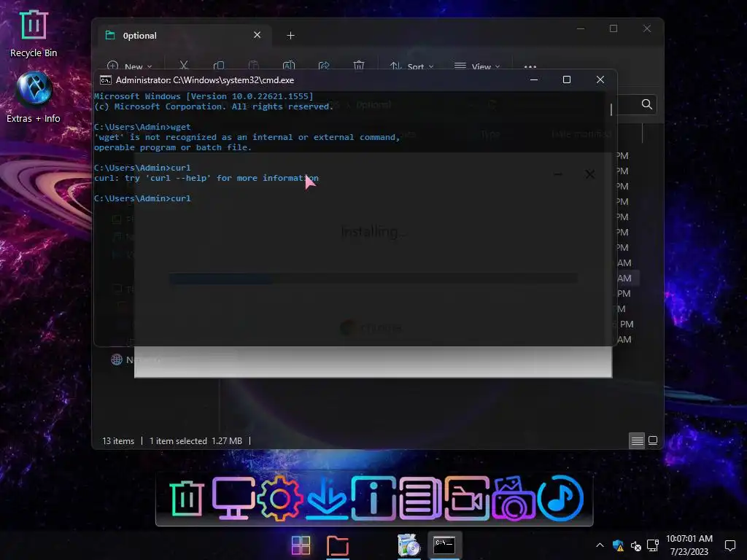Click the cmd.exe title bar icon
Screen dimensions: 747x560
[106, 80]
